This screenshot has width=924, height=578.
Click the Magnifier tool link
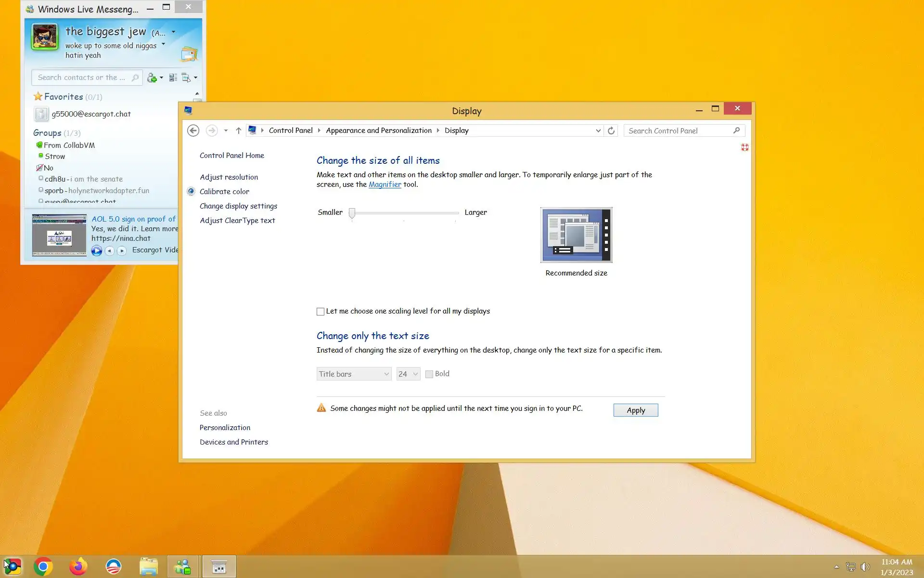click(x=385, y=184)
